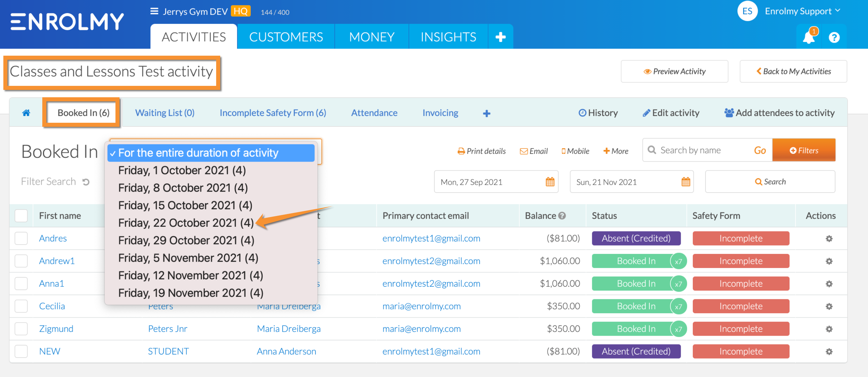Screen dimensions: 868x377
Task: Open the Incomplete Safety Form (6) tab
Action: [x=273, y=113]
